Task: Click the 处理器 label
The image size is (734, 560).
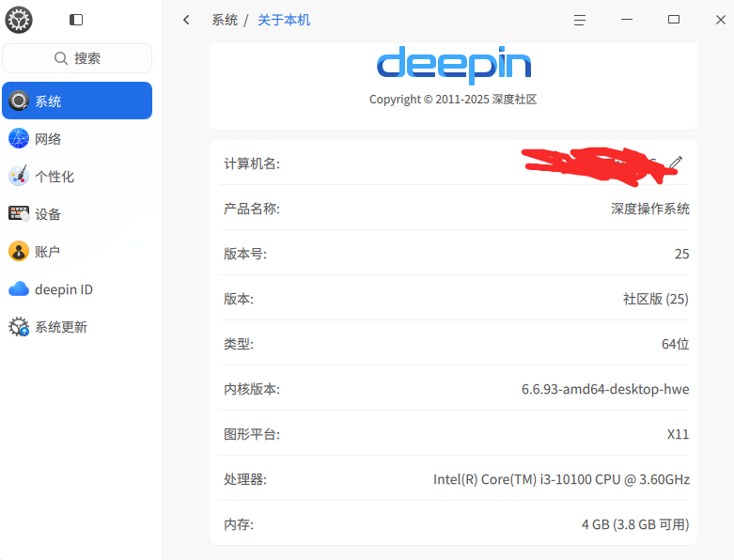Action: tap(245, 479)
